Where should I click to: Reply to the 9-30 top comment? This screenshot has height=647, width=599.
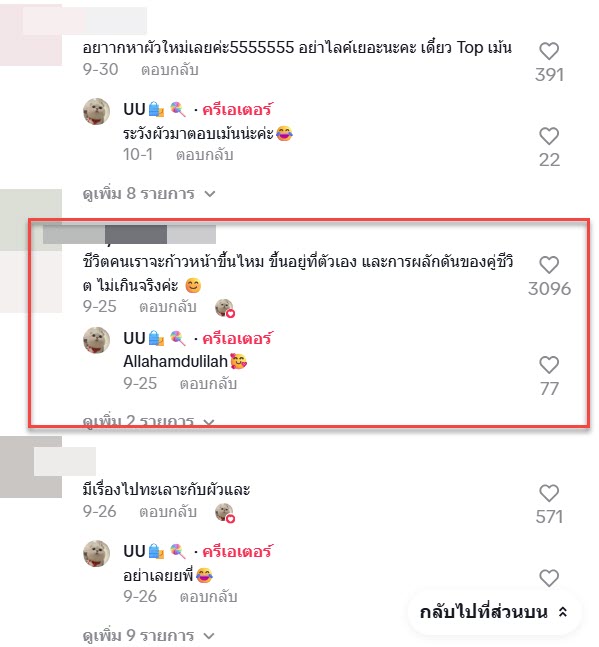coord(170,70)
